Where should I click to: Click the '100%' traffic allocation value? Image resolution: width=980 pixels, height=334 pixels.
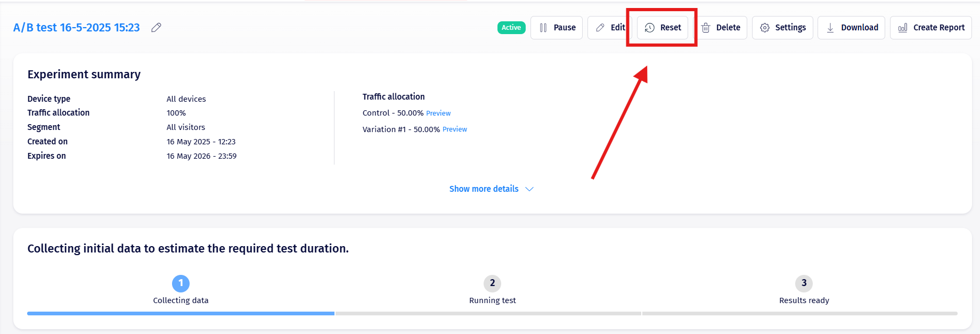(176, 113)
